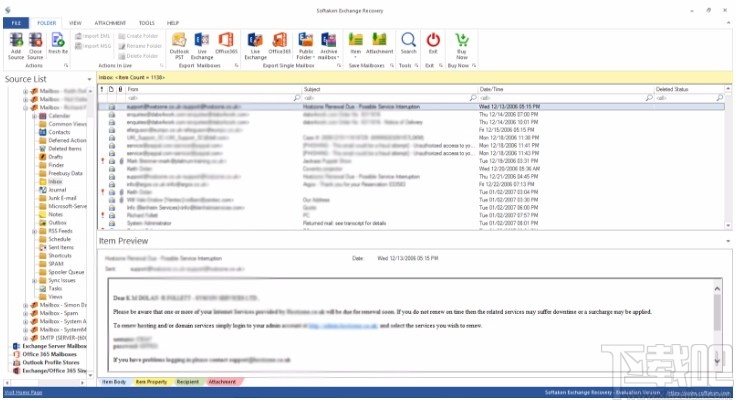
Task: Open the FILE menu tab
Action: click(16, 23)
